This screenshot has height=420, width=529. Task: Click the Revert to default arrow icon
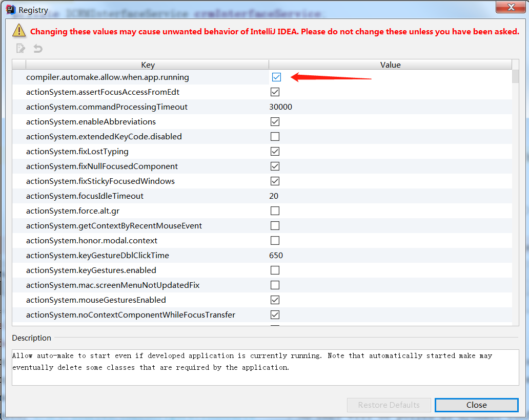[37, 49]
